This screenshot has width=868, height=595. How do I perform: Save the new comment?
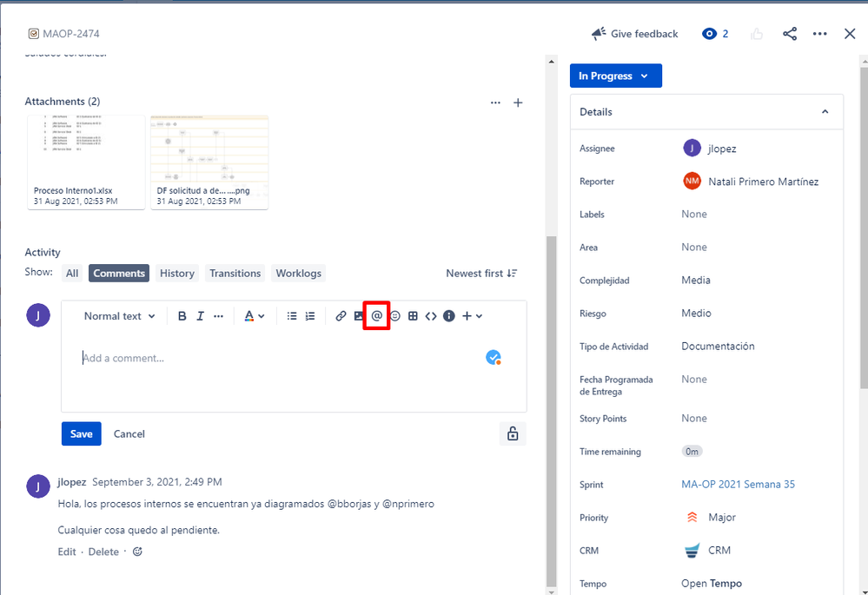pyautogui.click(x=81, y=433)
